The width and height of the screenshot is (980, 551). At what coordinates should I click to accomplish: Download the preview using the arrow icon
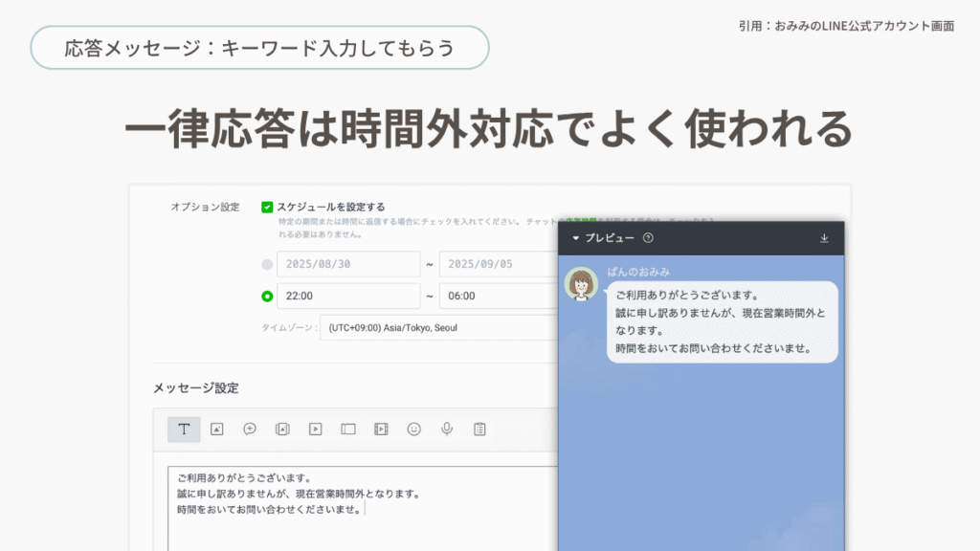click(x=824, y=238)
